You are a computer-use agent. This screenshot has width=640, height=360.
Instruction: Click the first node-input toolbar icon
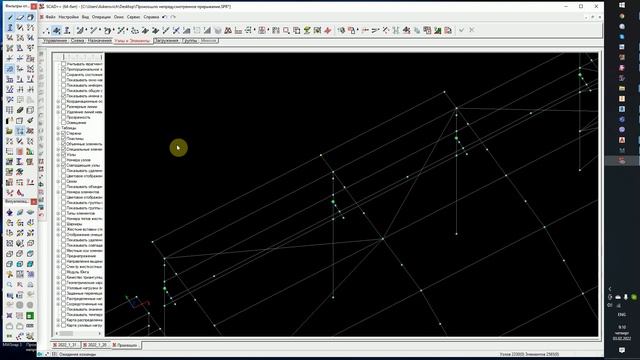46,30
